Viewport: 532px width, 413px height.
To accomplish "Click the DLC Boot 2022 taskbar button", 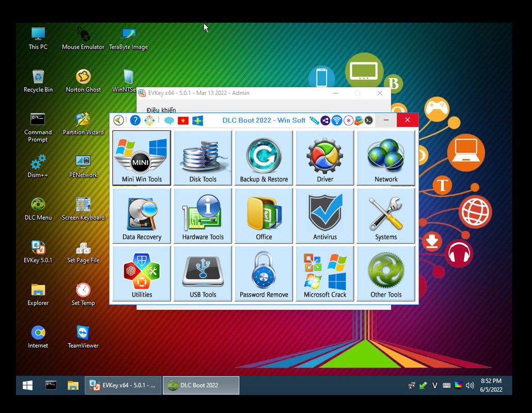I will [x=201, y=385].
